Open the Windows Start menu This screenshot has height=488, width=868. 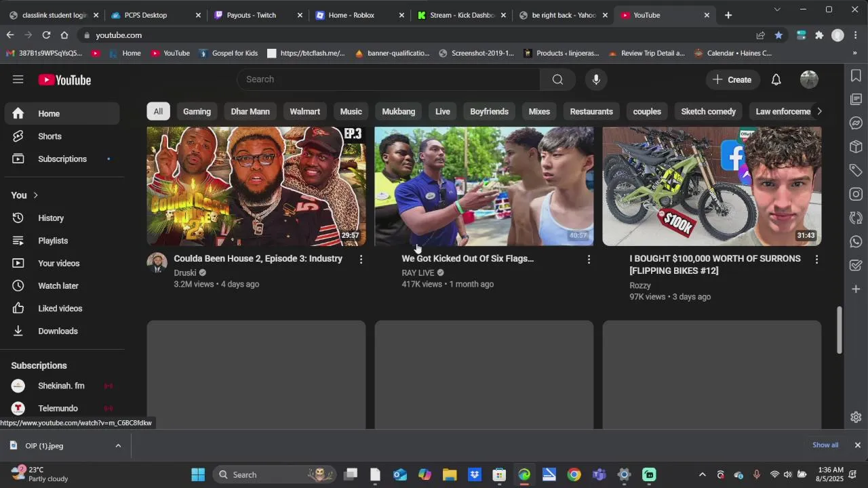click(198, 474)
